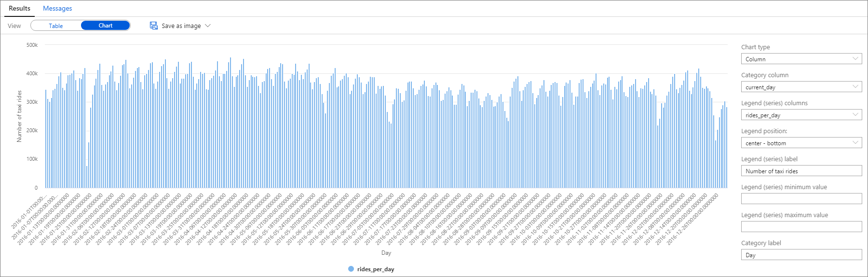The height and width of the screenshot is (277, 868).
Task: Click the Legend maximum value field
Action: (x=800, y=227)
